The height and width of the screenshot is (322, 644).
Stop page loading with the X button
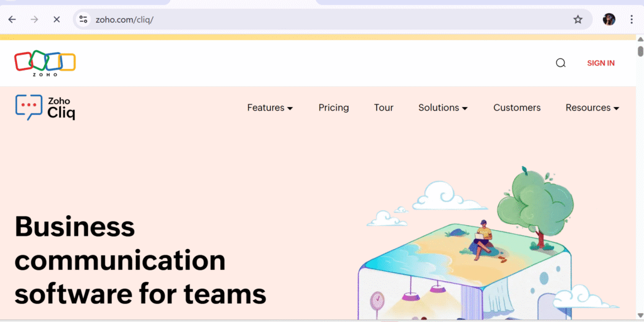57,19
